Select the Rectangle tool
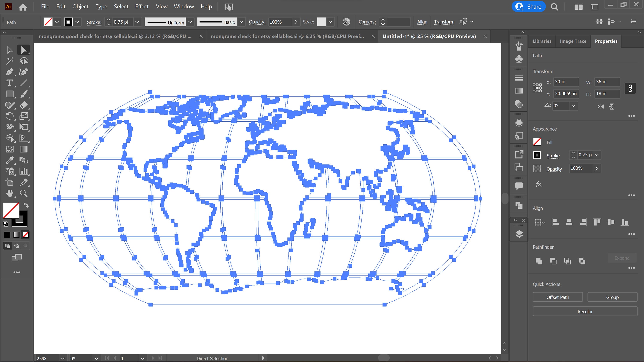This screenshot has height=362, width=644. [10, 94]
